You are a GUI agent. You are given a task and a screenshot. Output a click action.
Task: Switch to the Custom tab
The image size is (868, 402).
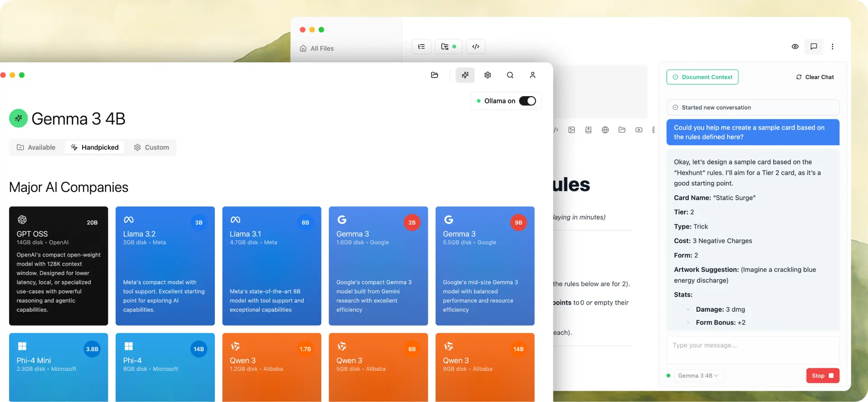tap(151, 147)
